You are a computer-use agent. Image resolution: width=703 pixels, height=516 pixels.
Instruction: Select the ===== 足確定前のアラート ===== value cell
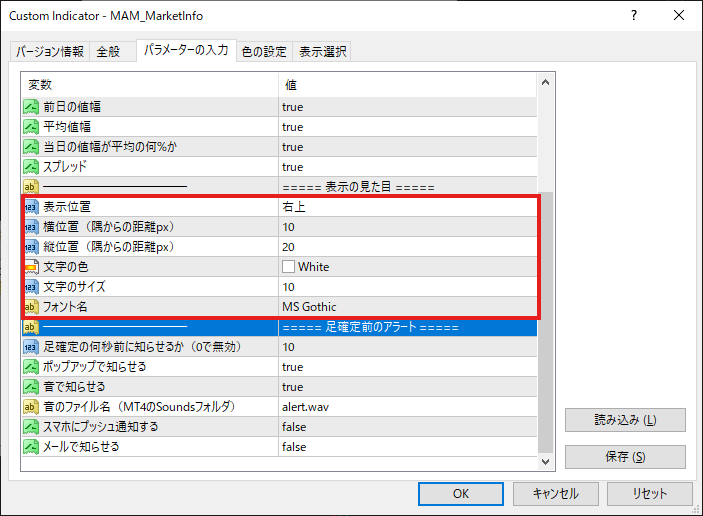(x=408, y=327)
